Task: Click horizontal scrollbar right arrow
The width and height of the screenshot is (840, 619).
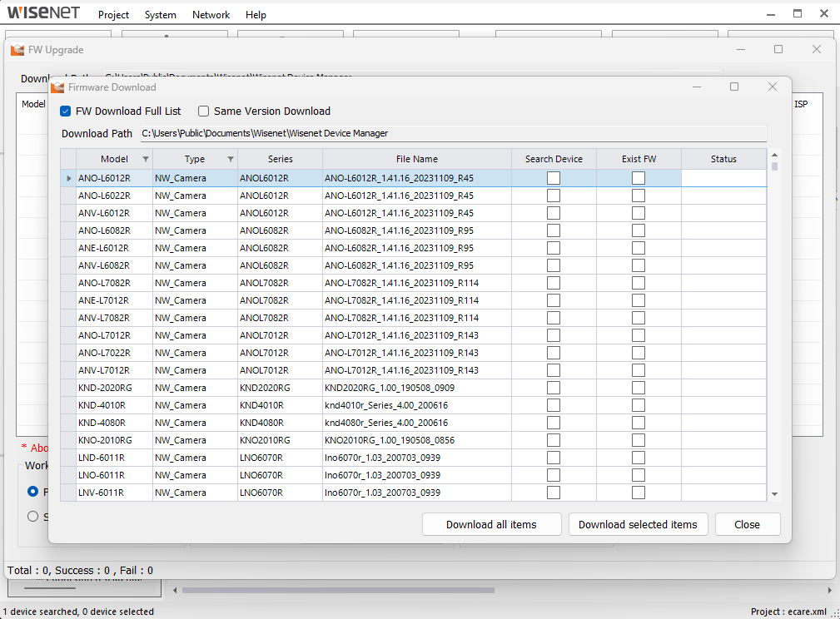Action: 829,590
